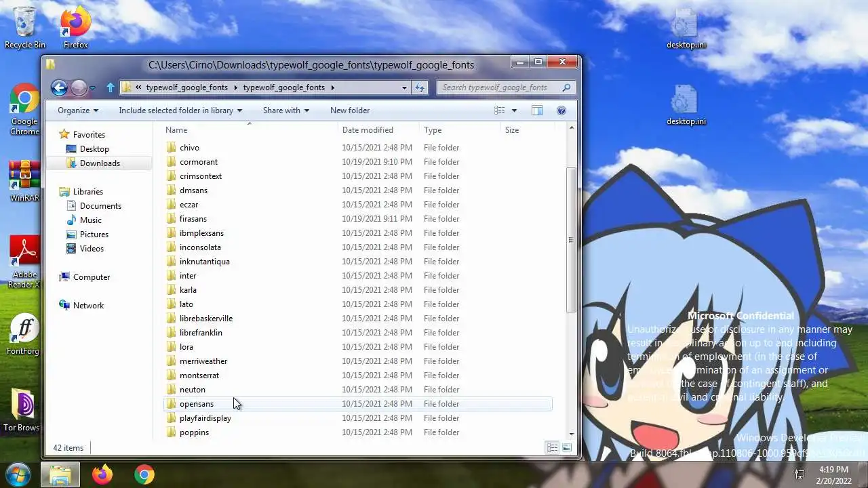Viewport: 868px width, 488px height.
Task: Click the Forward navigation arrow
Action: pyautogui.click(x=79, y=87)
